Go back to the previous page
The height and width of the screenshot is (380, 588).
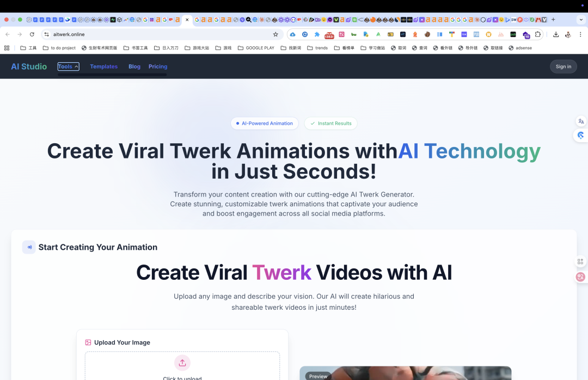point(8,34)
